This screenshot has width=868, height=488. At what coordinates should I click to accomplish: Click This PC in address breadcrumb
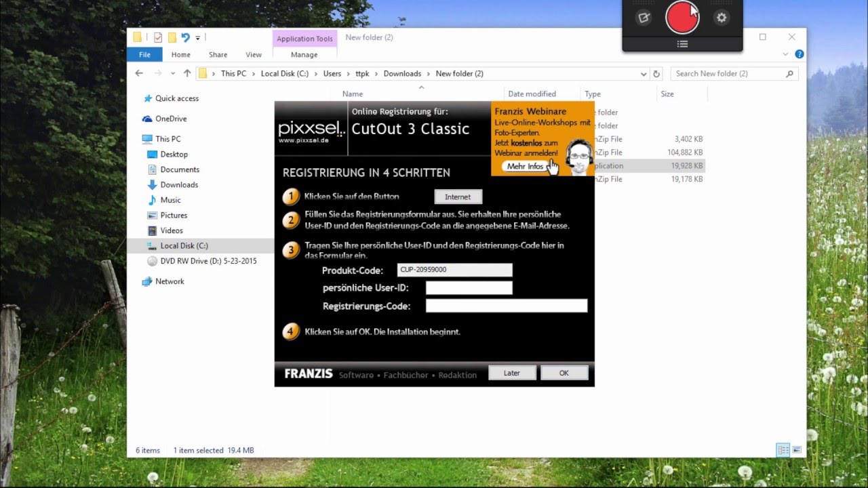pos(233,73)
